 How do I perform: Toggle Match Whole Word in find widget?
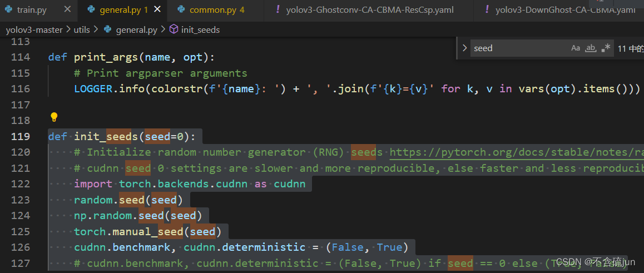591,48
